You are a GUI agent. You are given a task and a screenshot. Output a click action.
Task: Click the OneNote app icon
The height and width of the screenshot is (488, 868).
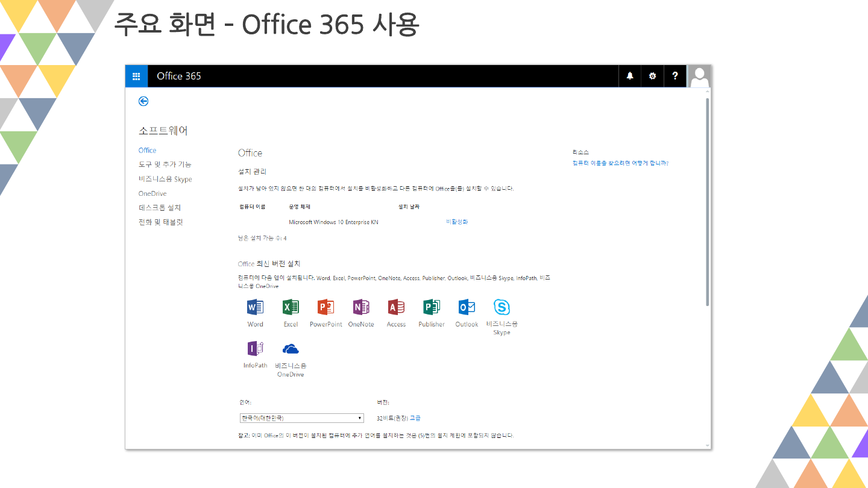(x=361, y=307)
